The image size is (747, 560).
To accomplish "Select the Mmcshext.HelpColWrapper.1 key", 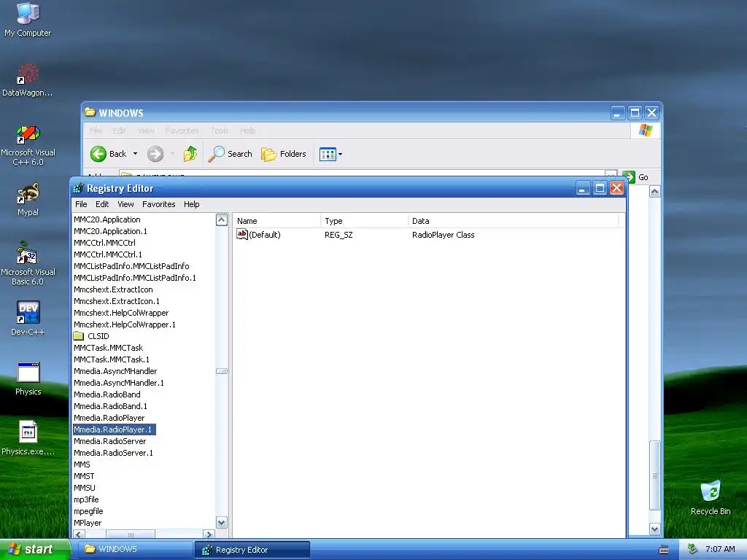I will [125, 324].
